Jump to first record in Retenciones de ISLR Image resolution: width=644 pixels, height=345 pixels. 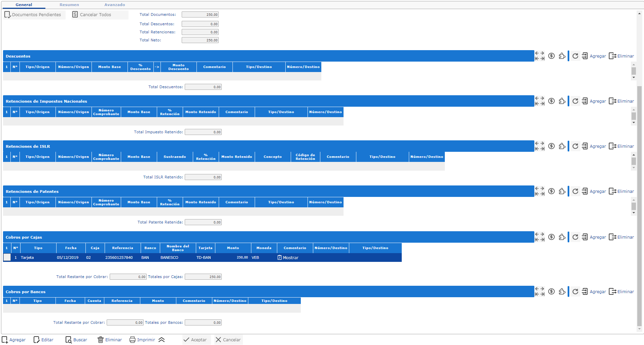click(537, 149)
